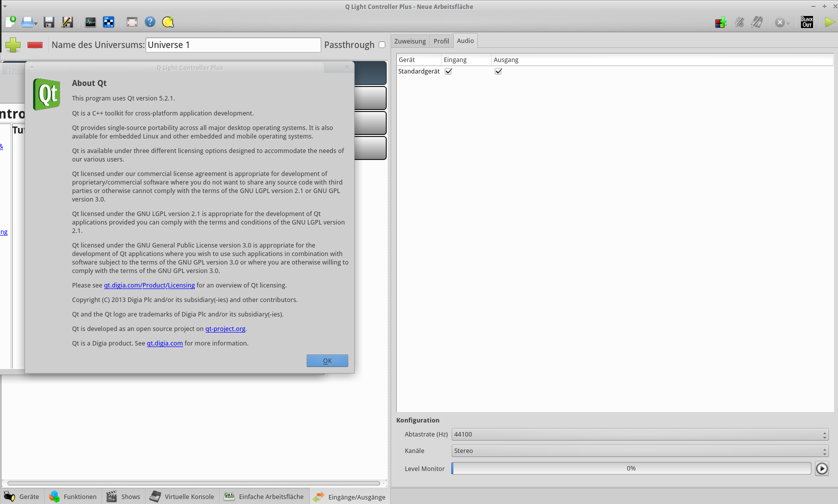Dump DMX values to a function
The image size is (838, 504).
click(x=721, y=22)
